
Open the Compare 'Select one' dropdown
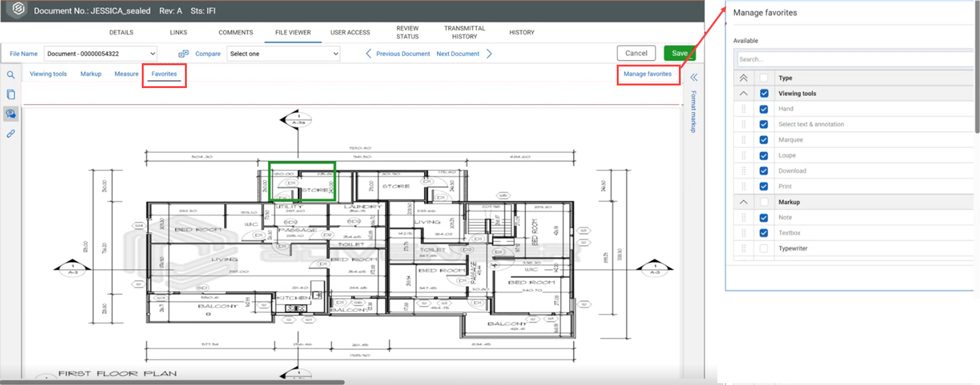pos(284,54)
